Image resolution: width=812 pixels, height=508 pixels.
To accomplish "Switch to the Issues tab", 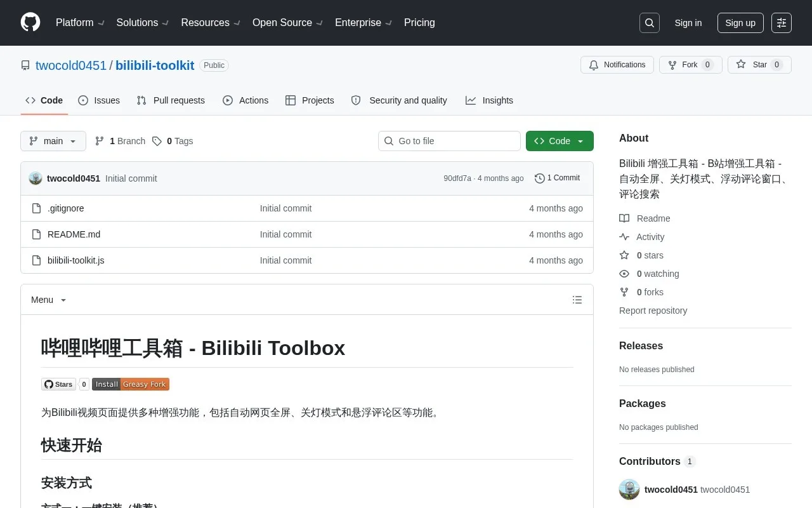I will [x=99, y=100].
